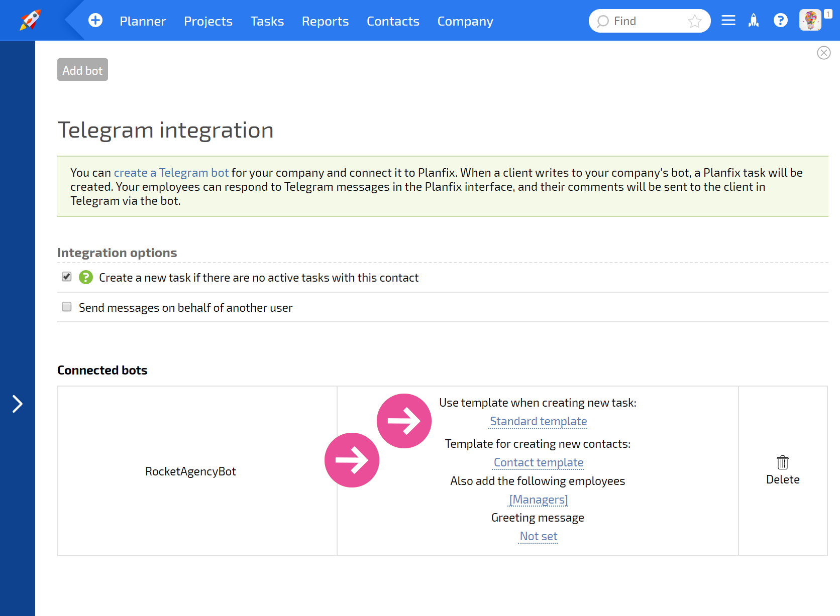
Task: Open the Projects menu
Action: pyautogui.click(x=208, y=21)
